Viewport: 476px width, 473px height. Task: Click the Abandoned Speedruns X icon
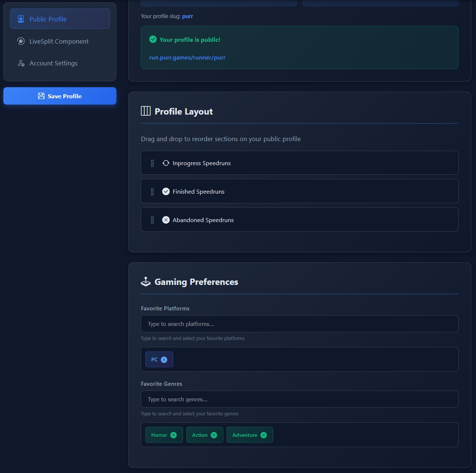(x=166, y=220)
